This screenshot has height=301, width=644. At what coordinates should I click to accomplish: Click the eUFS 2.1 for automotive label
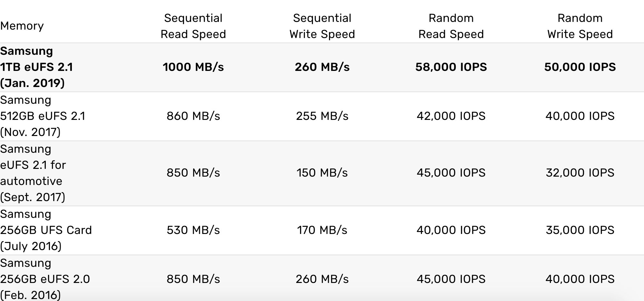33,173
